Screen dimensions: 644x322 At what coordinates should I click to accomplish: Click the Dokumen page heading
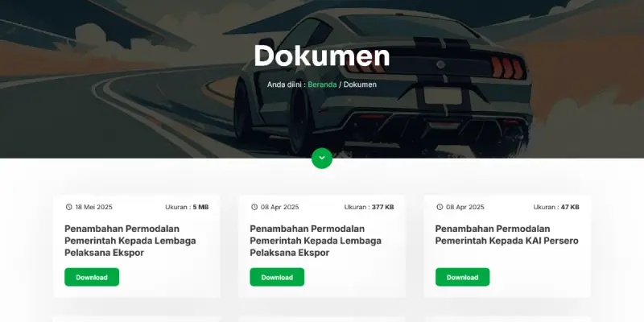321,56
